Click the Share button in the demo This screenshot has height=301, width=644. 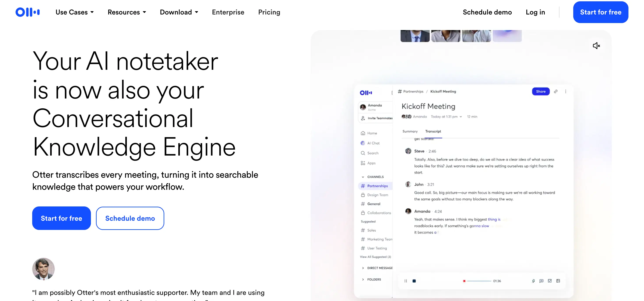[541, 91]
